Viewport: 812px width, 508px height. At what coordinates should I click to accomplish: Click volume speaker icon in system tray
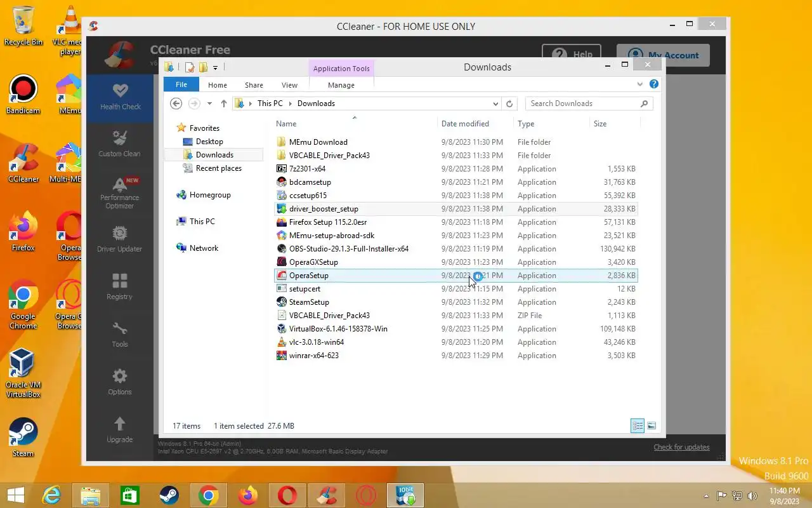pos(752,496)
